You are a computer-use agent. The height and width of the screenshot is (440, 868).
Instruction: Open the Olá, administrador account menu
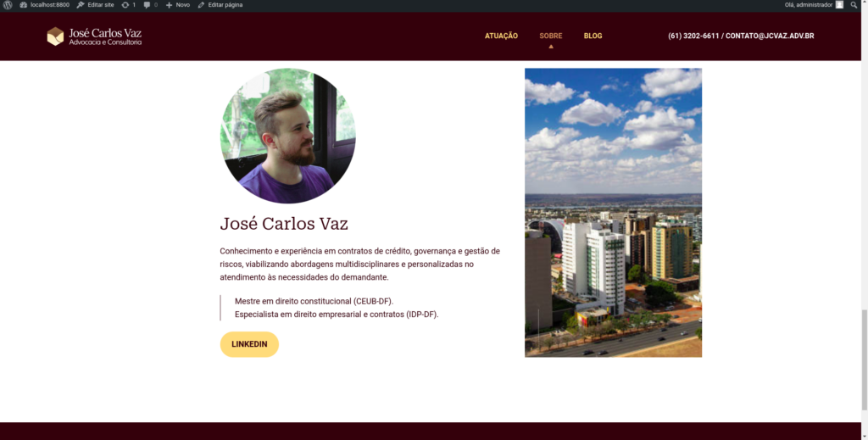813,5
